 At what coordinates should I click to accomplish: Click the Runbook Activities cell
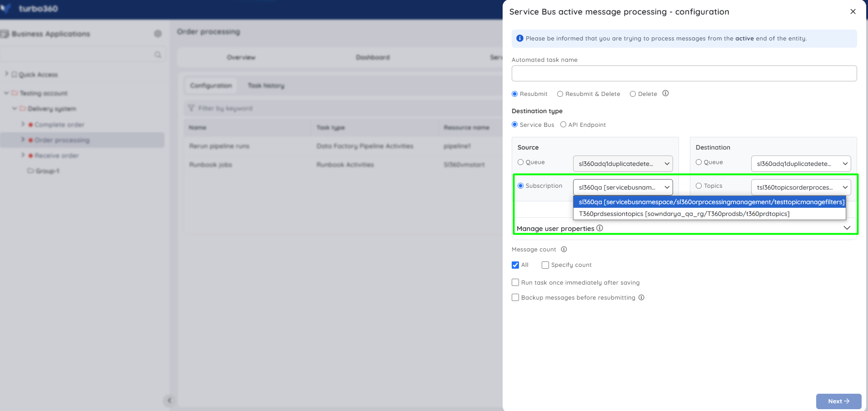345,165
